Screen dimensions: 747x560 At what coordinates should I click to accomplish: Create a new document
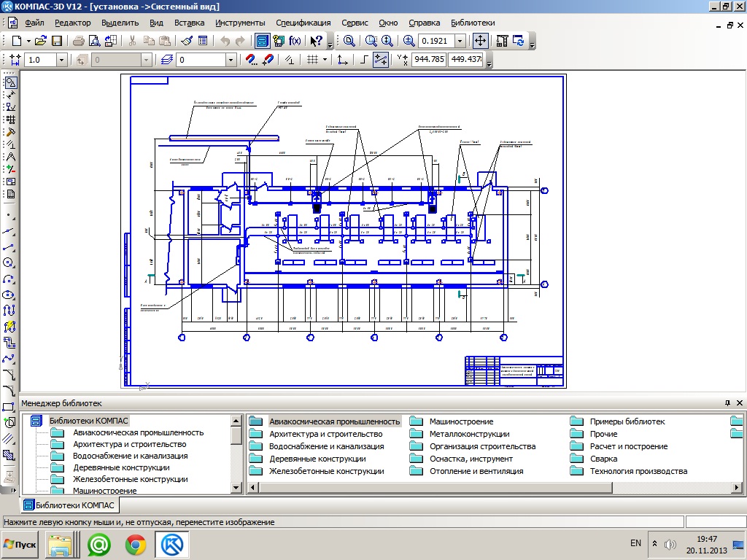[17, 41]
